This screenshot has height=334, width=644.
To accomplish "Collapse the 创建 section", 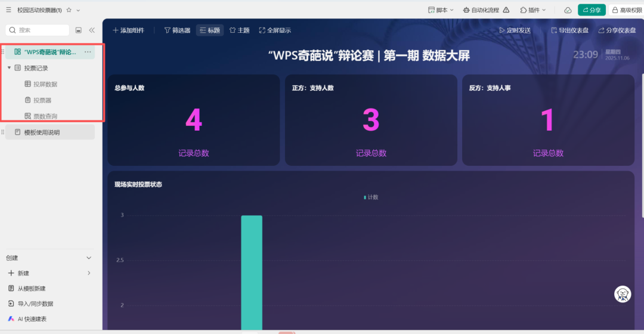I will pos(89,258).
